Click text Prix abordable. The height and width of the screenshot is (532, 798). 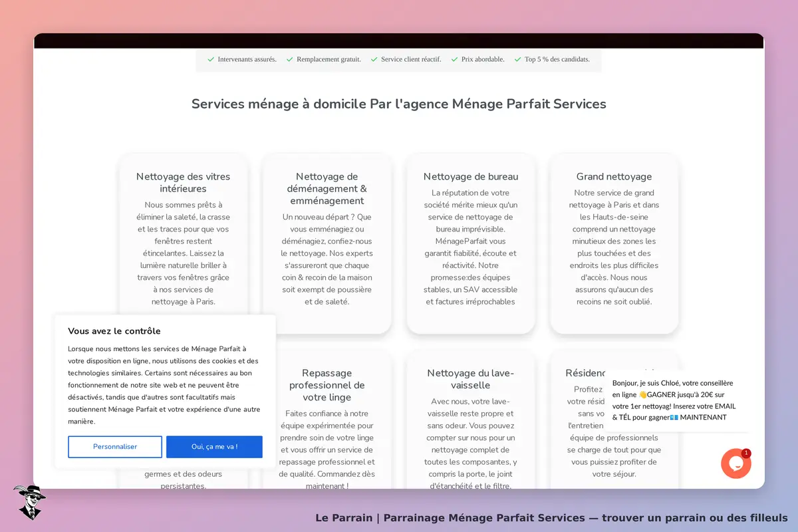click(x=483, y=59)
